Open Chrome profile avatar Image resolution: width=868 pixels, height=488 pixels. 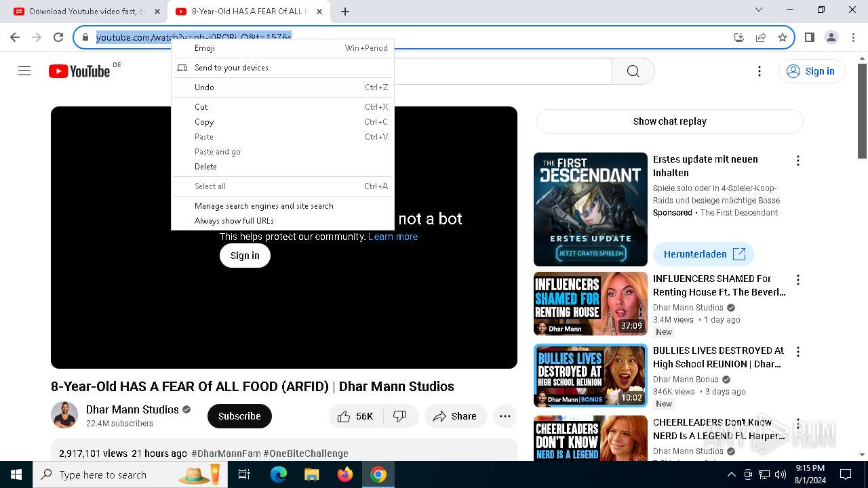(x=831, y=37)
